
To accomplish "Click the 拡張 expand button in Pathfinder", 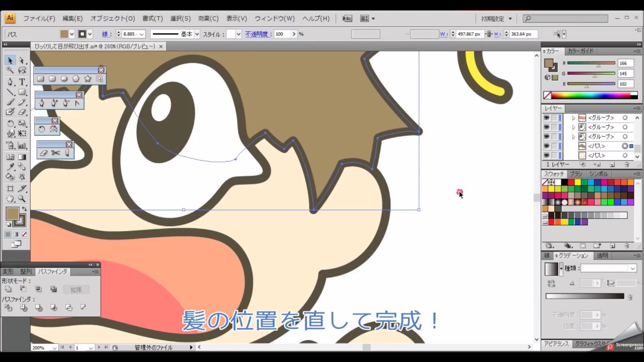I will click(76, 290).
